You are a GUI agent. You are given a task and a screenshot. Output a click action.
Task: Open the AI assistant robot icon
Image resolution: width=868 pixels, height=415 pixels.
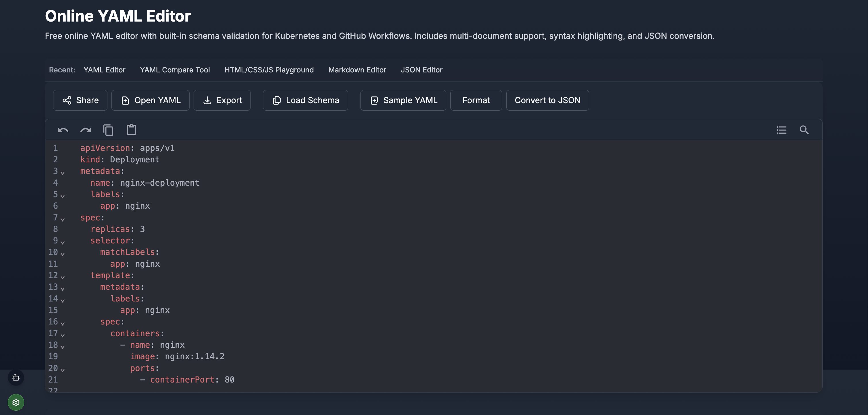click(16, 378)
